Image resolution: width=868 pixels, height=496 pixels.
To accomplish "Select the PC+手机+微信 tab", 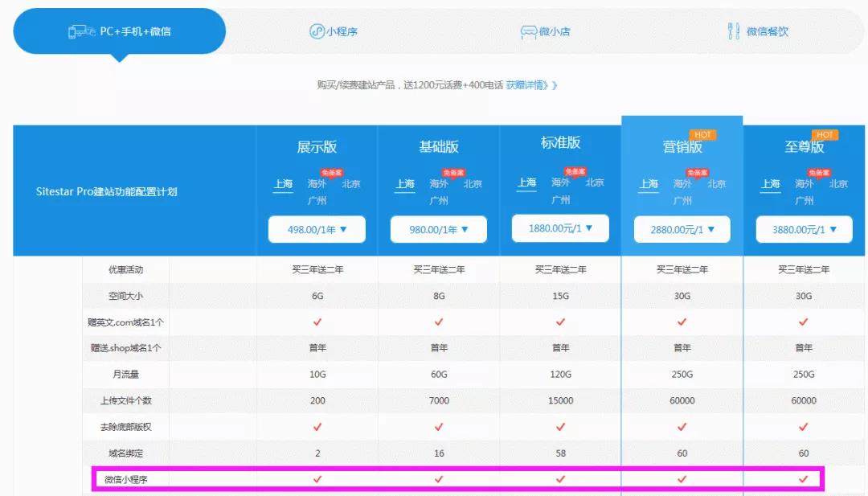I will pyautogui.click(x=120, y=31).
